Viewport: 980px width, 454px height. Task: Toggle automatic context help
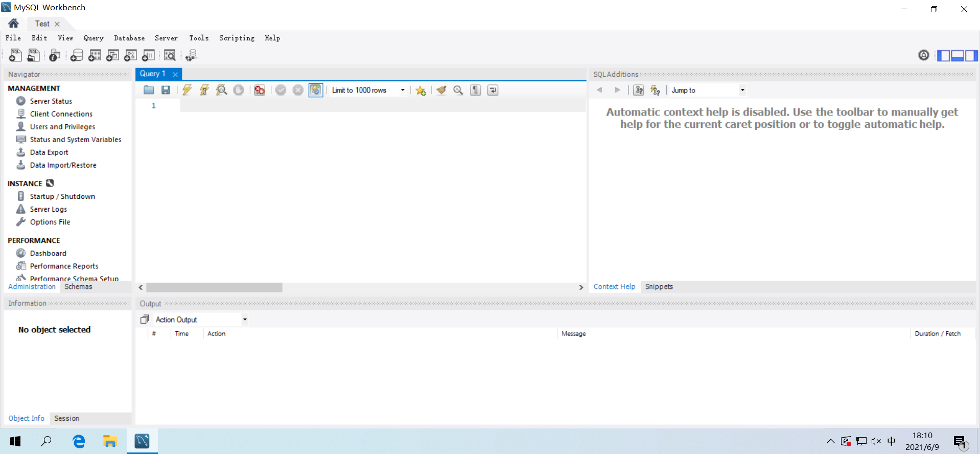pos(655,90)
